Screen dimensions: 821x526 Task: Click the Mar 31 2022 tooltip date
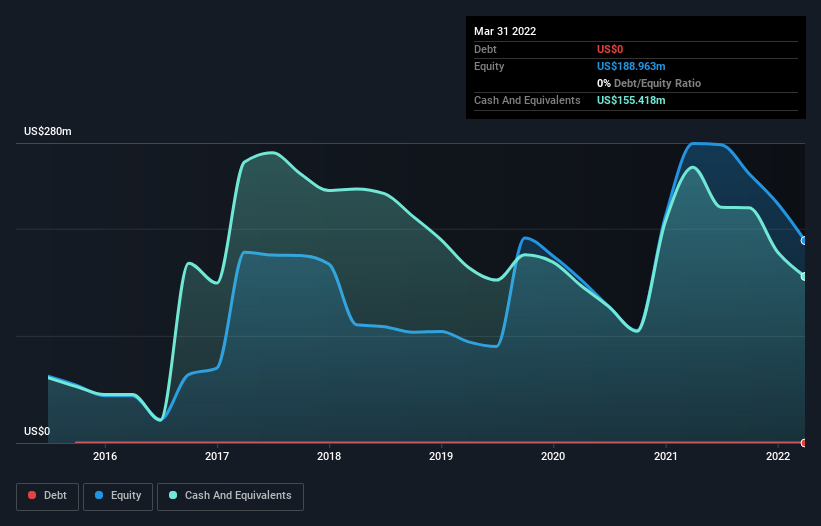505,31
